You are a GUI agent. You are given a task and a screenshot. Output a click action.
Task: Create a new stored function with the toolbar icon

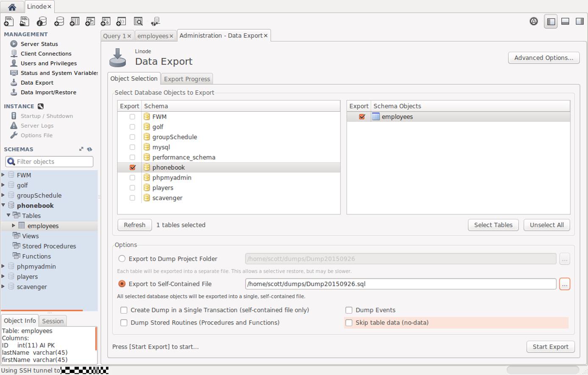tap(121, 21)
